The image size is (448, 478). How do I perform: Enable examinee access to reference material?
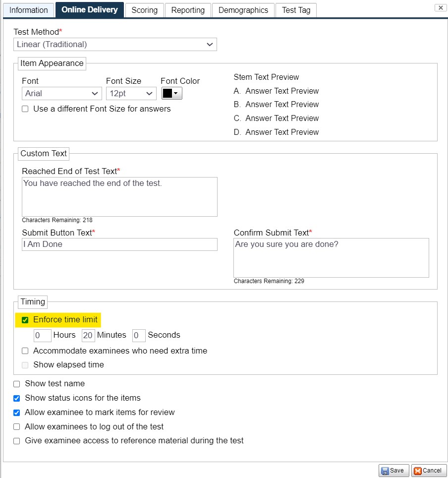tap(17, 441)
